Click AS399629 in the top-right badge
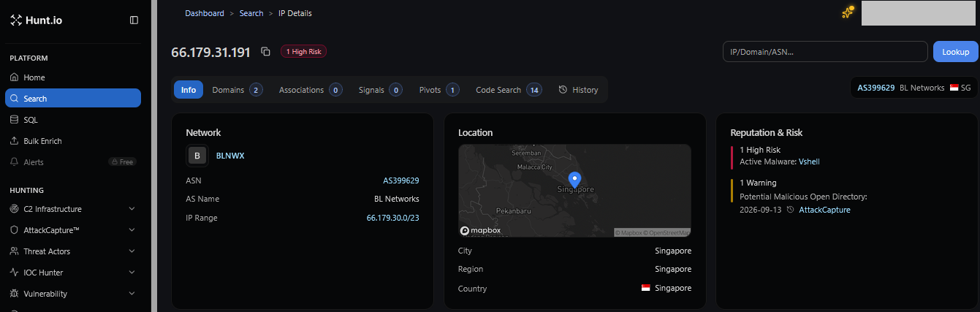Screen dimensions: 980x312 (876, 88)
